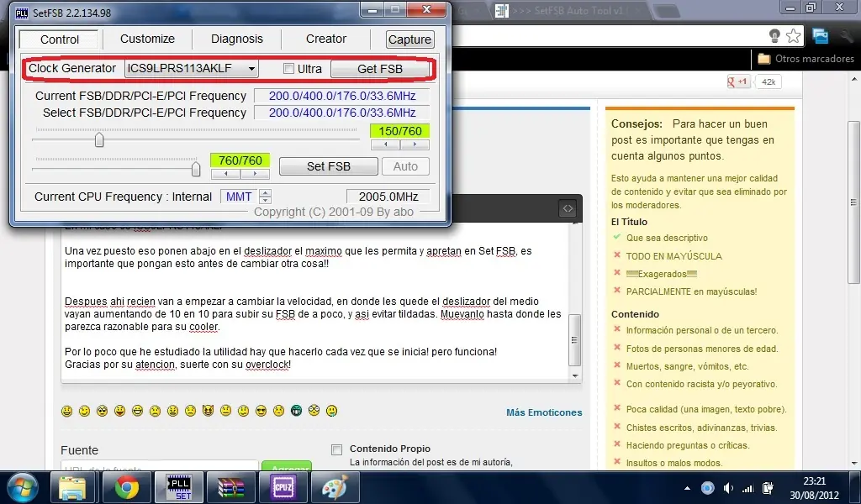The width and height of the screenshot is (861, 504).
Task: Click the lightbulb icon in address bar
Action: 774,36
